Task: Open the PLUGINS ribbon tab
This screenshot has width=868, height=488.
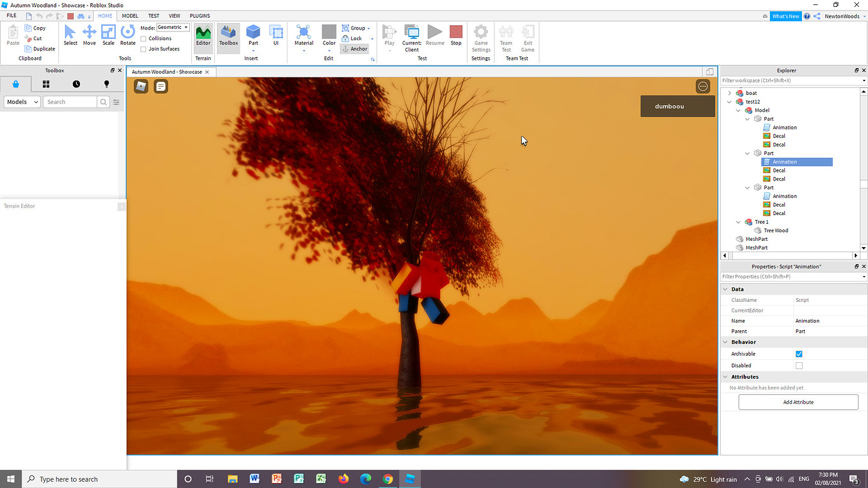Action: (200, 16)
